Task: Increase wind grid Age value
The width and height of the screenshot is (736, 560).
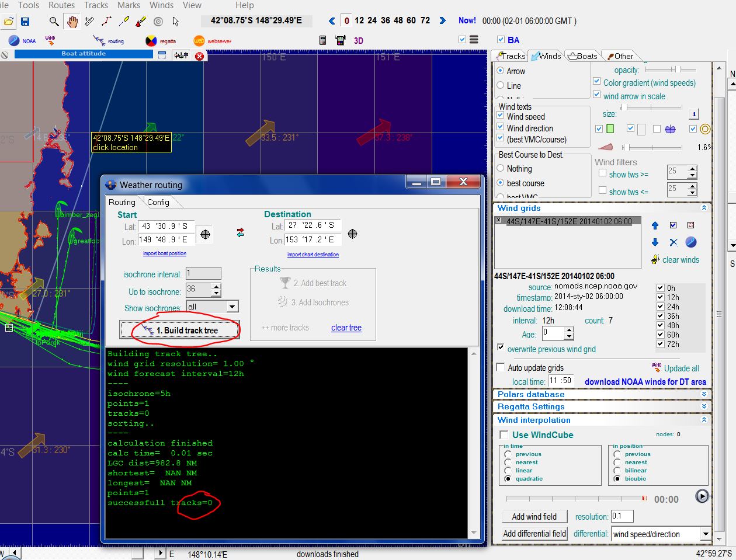Action: click(x=569, y=330)
